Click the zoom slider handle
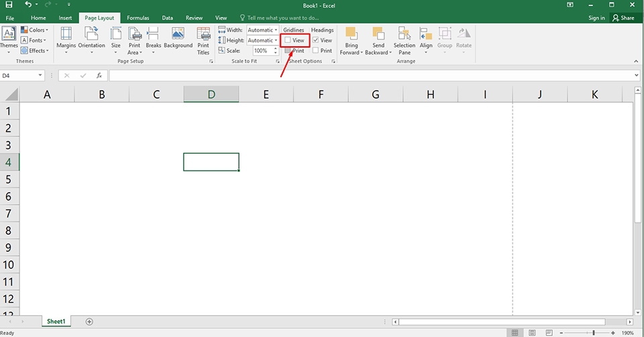The image size is (644, 337). click(594, 332)
